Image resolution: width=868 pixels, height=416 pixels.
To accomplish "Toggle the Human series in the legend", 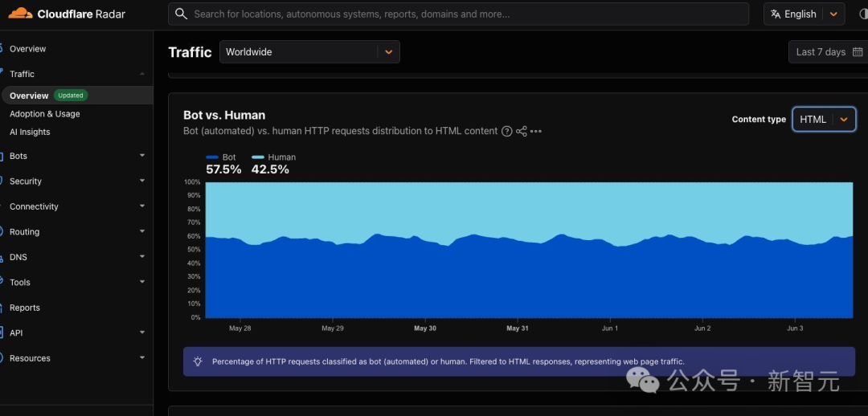I will pyautogui.click(x=273, y=157).
